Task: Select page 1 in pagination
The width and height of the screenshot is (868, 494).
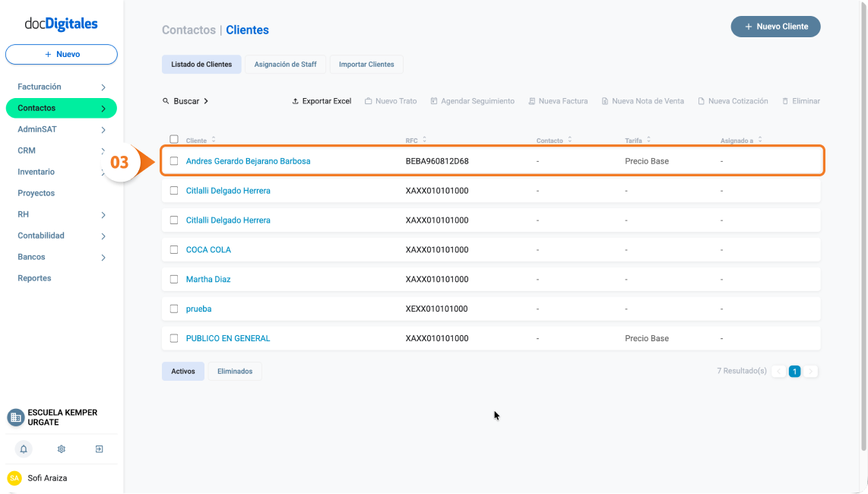Action: coord(794,372)
